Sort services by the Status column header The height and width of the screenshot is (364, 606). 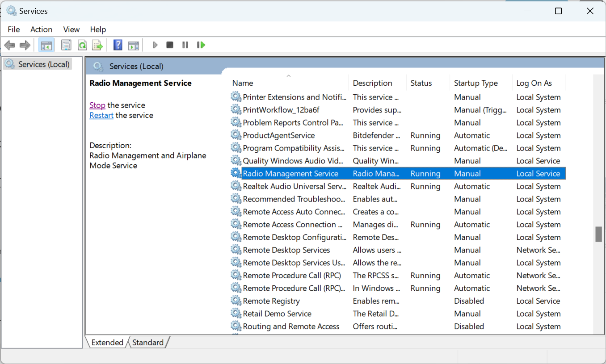click(421, 83)
